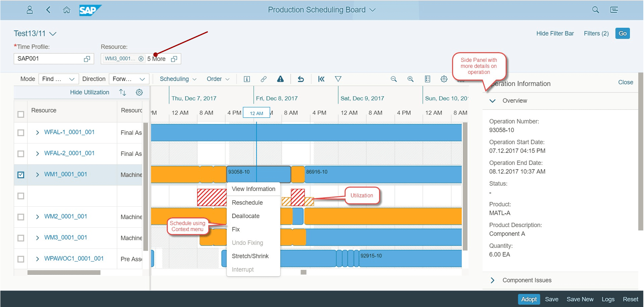Screen dimensions: 644x307
Task: Open the legend list icon
Action: click(427, 79)
